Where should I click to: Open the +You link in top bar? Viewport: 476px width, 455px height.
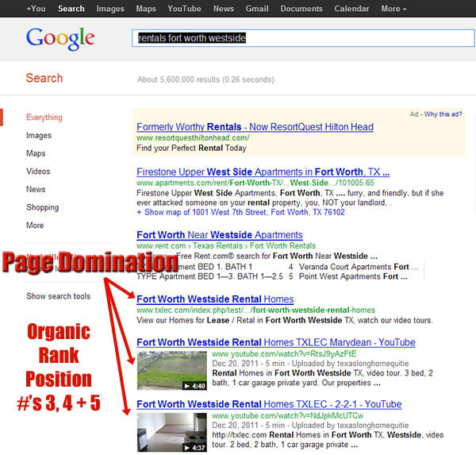pyautogui.click(x=36, y=9)
